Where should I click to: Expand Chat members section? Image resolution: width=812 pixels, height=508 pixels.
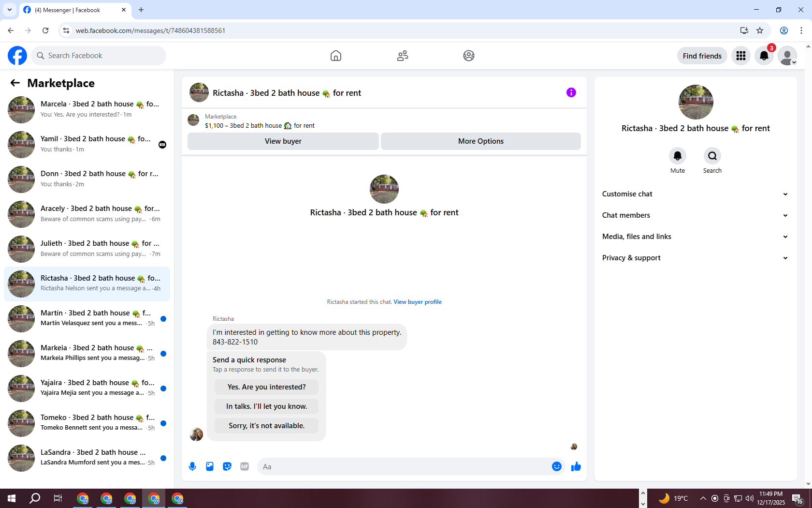(x=696, y=215)
